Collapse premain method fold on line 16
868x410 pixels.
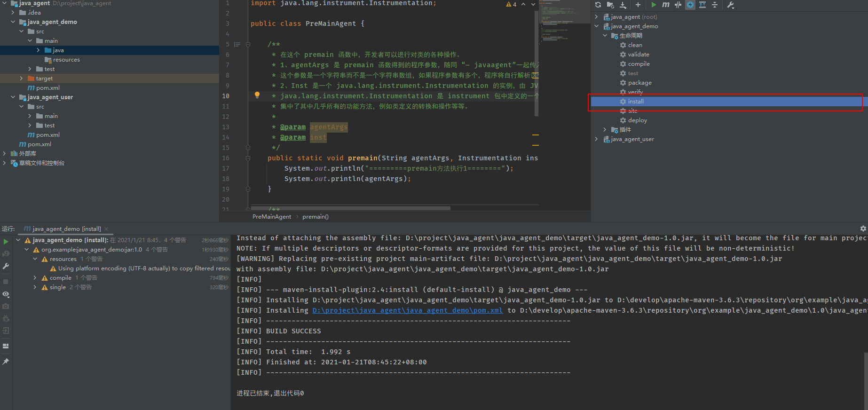248,158
